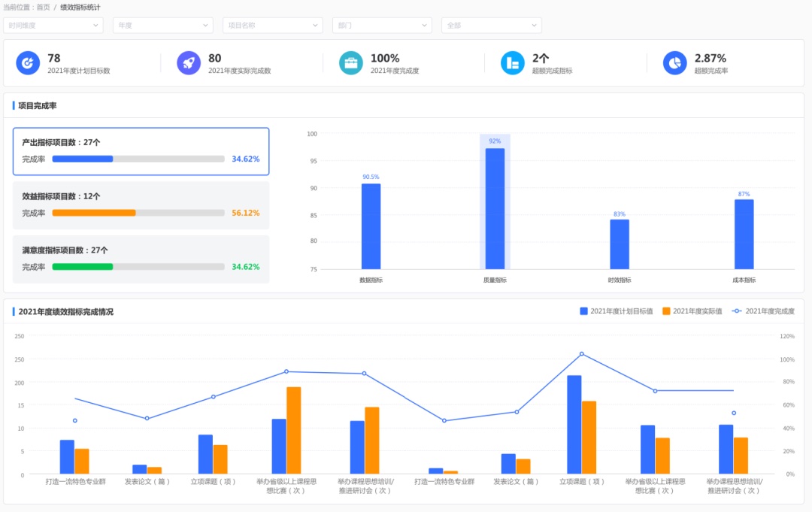Image resolution: width=812 pixels, height=512 pixels.
Task: Expand the 部门 dropdown selector
Action: (x=382, y=26)
